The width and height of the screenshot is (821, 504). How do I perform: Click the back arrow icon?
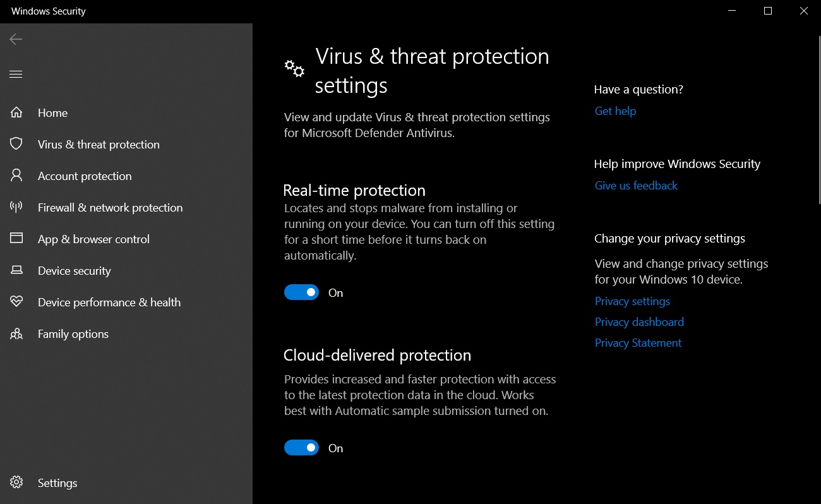click(x=16, y=39)
